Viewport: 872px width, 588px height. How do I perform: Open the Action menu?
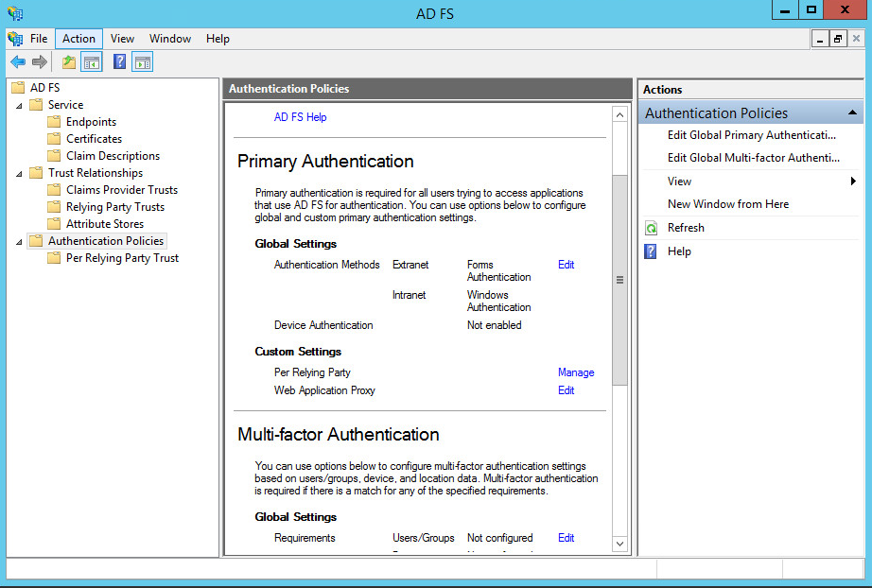[78, 39]
